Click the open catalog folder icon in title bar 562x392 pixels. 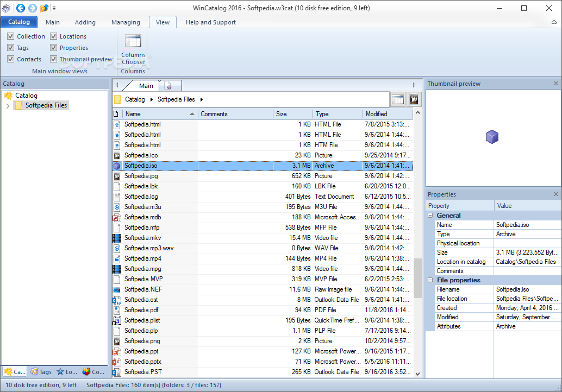pyautogui.click(x=44, y=8)
